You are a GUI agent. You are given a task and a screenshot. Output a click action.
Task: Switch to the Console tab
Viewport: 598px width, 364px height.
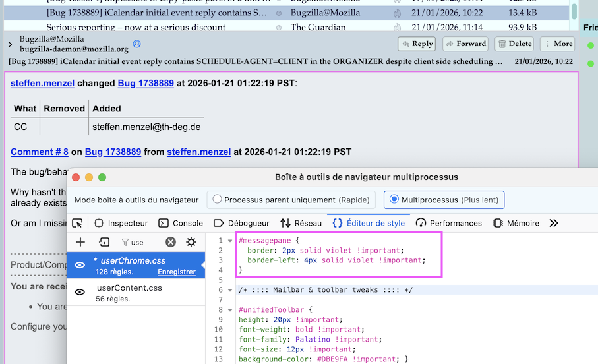coord(181,223)
